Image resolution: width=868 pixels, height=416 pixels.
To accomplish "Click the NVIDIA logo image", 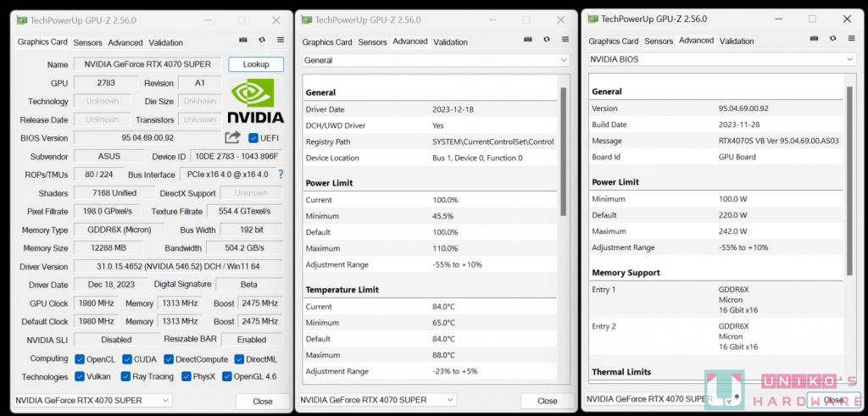I will pos(255,101).
